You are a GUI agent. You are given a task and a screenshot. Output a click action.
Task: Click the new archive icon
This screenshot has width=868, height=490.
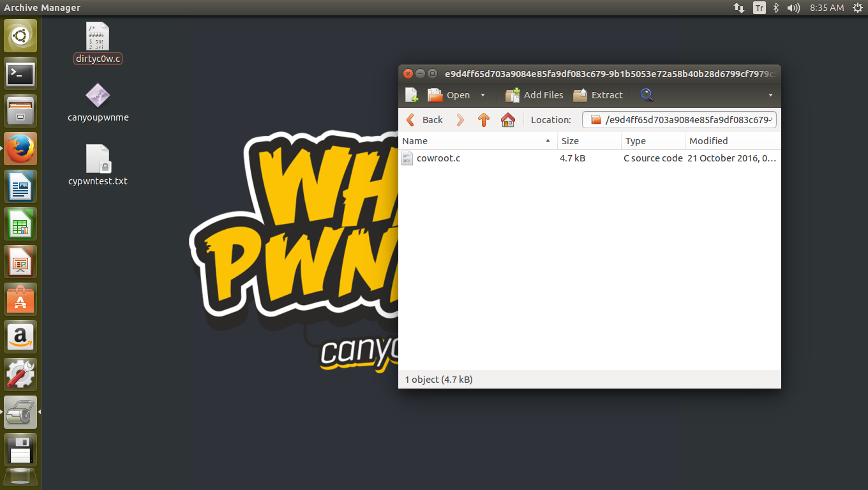pos(412,95)
